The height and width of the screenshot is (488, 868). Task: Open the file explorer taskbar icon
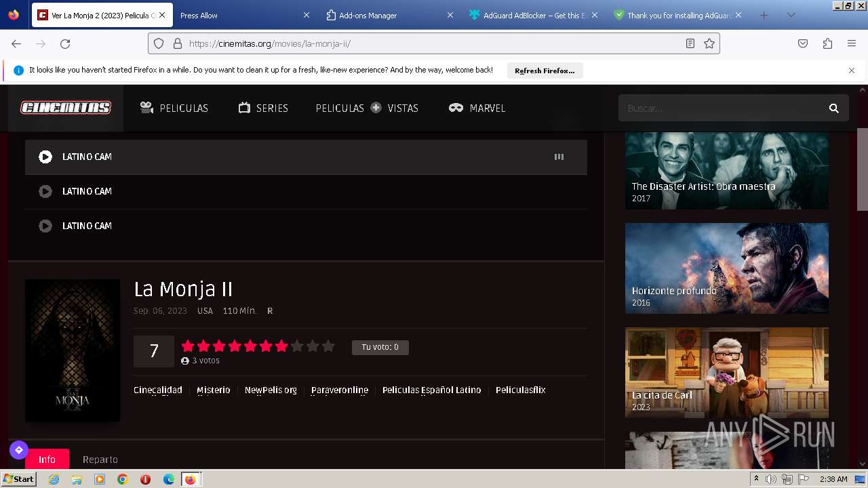[x=77, y=479]
